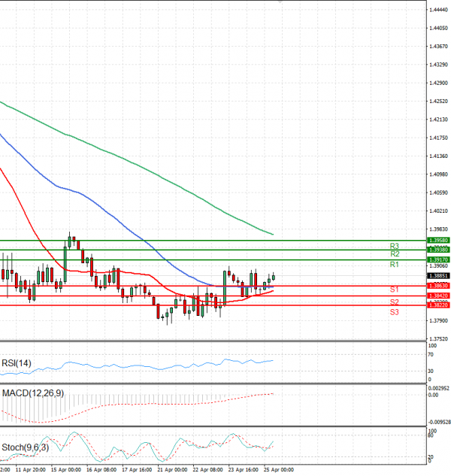
Task: Click the 21 Apr 00:00 time axis label
Action: click(x=171, y=469)
